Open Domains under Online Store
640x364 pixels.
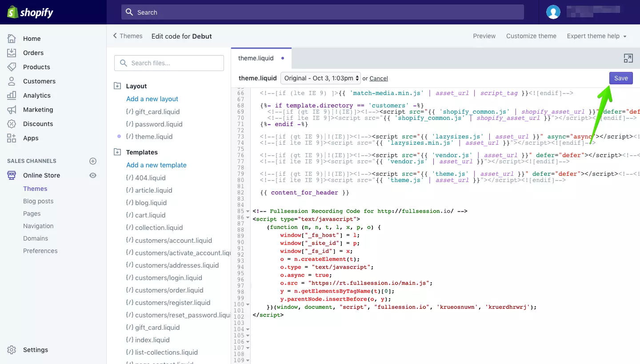click(x=36, y=238)
